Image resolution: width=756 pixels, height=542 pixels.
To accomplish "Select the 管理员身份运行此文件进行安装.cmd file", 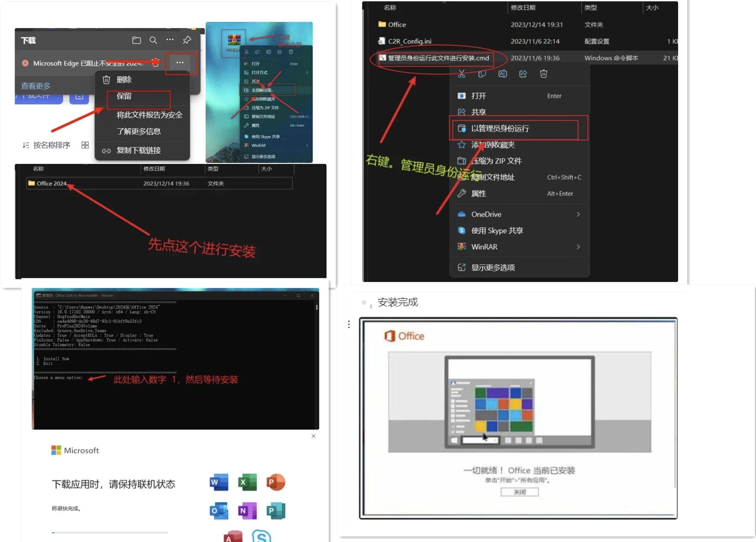I will [438, 58].
